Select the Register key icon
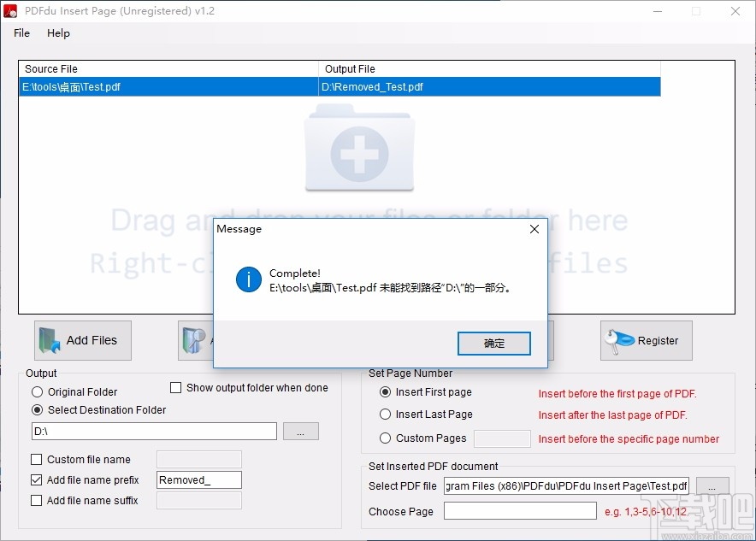Image resolution: width=756 pixels, height=541 pixels. click(620, 340)
